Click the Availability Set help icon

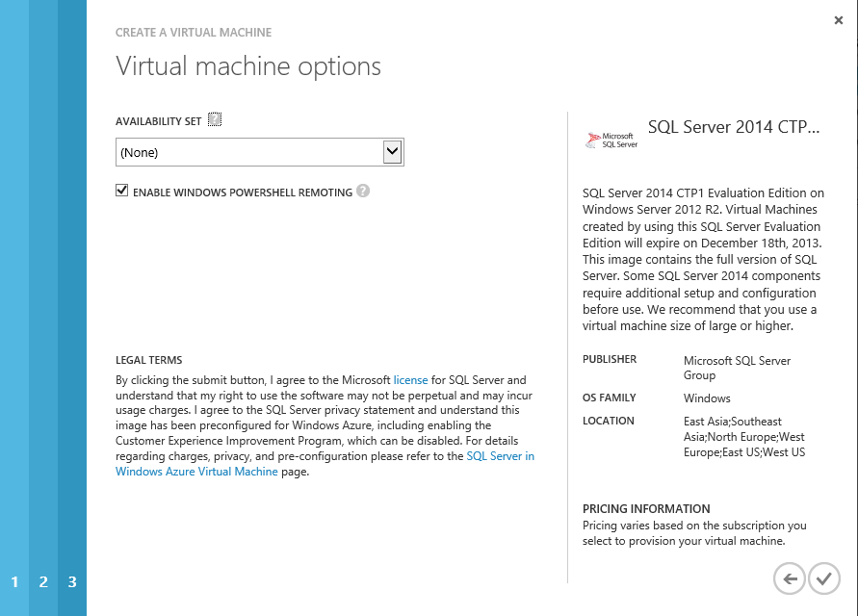215,119
